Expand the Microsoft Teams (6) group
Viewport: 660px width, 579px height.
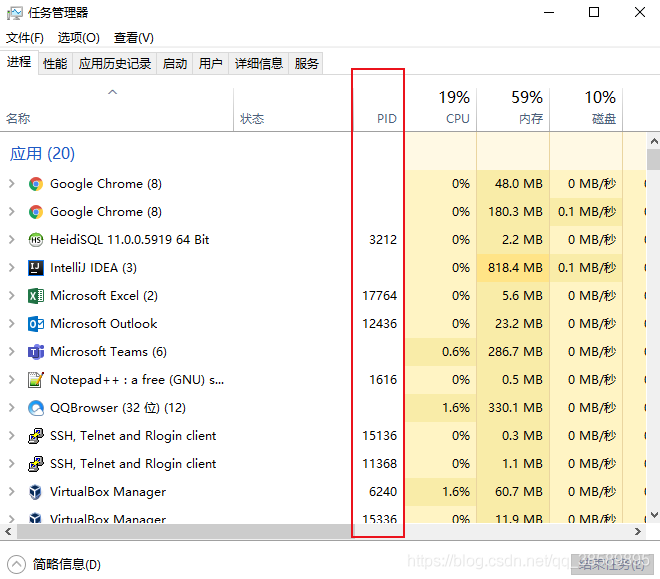point(12,352)
